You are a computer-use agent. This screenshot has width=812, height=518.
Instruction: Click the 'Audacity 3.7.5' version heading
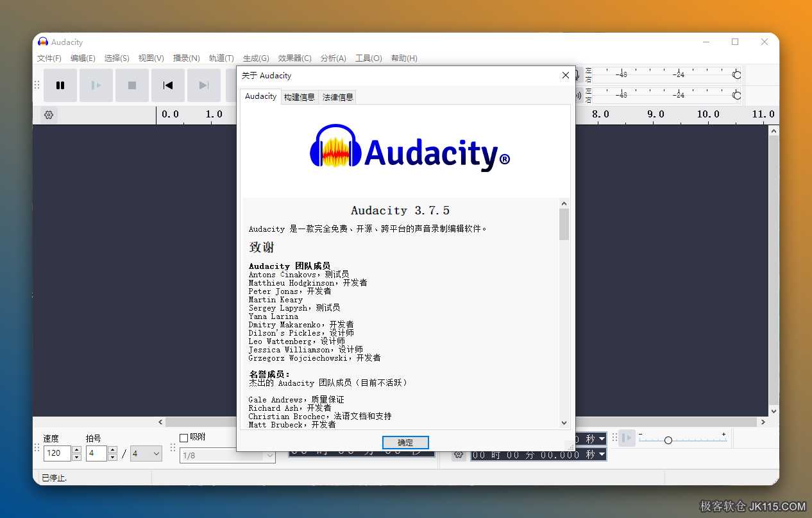tap(400, 211)
